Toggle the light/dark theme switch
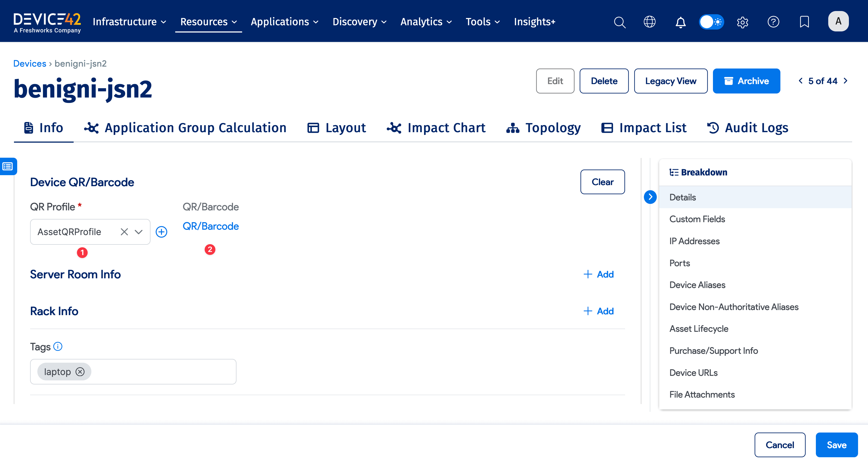The height and width of the screenshot is (461, 868). pyautogui.click(x=711, y=22)
